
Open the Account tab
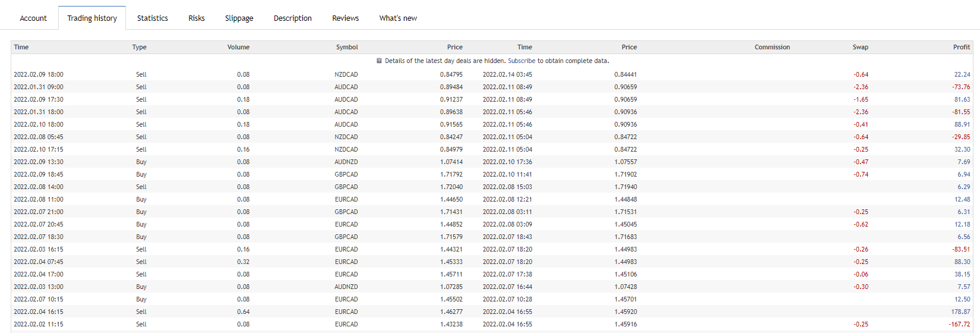pos(33,18)
